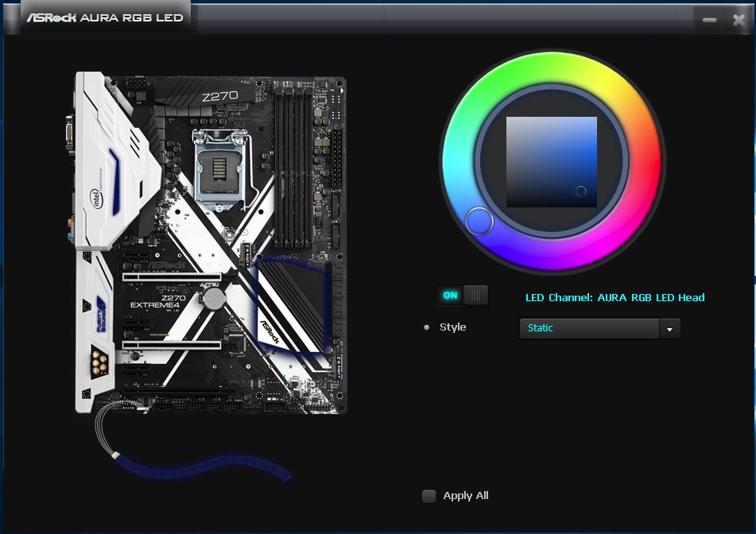Select the chipset heatsink LED zone
756x534 pixels.
coord(293,304)
